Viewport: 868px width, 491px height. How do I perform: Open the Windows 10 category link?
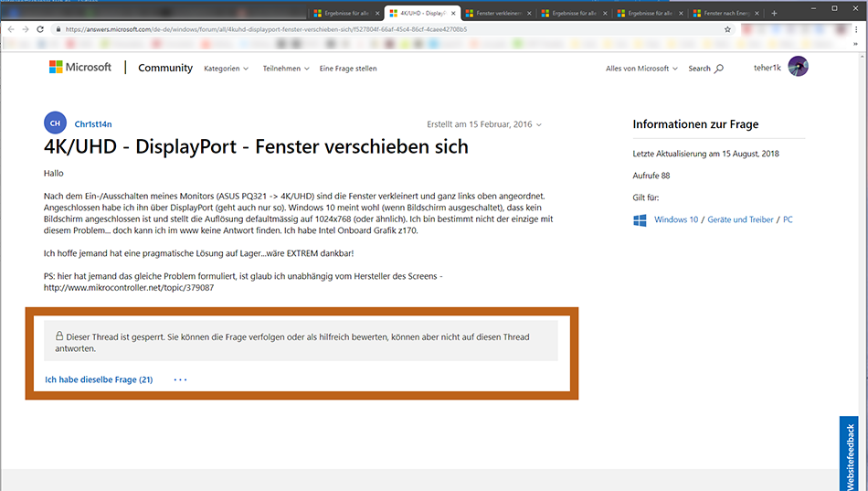tap(676, 220)
